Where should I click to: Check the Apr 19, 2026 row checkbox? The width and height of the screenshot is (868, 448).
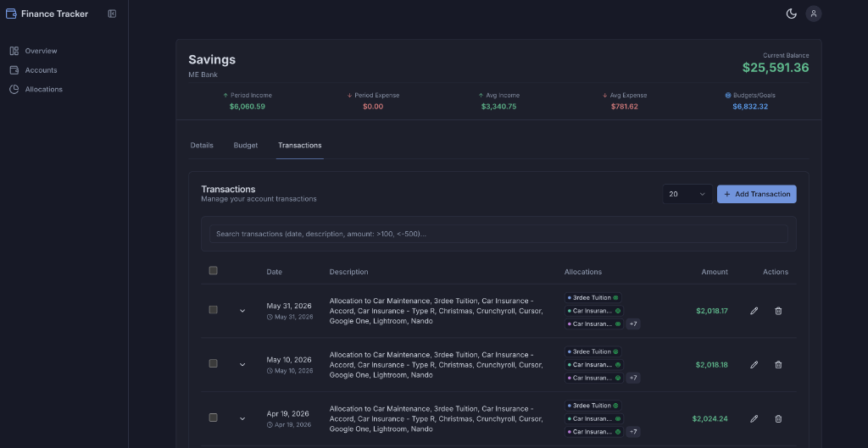coord(213,418)
